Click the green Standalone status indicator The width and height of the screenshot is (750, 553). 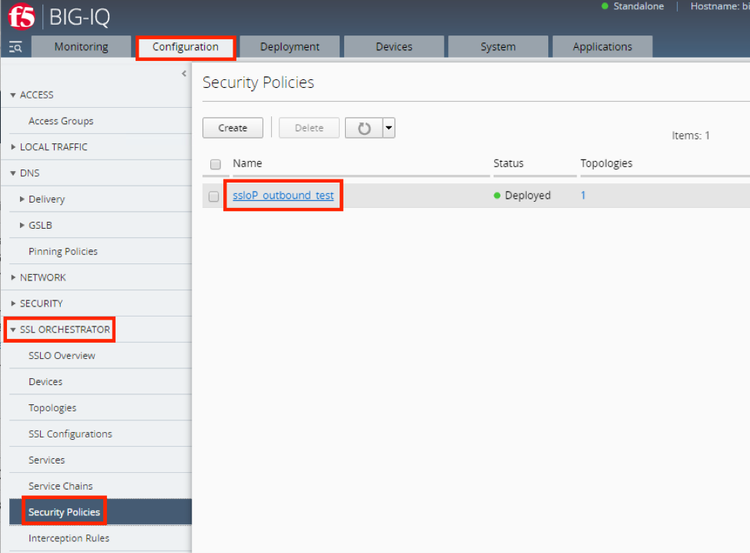605,6
